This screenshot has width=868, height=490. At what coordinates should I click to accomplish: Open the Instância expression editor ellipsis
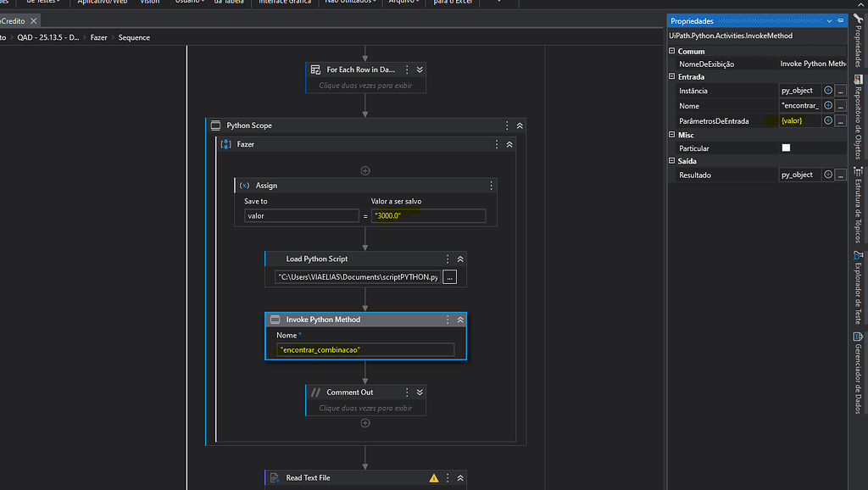[x=841, y=90]
